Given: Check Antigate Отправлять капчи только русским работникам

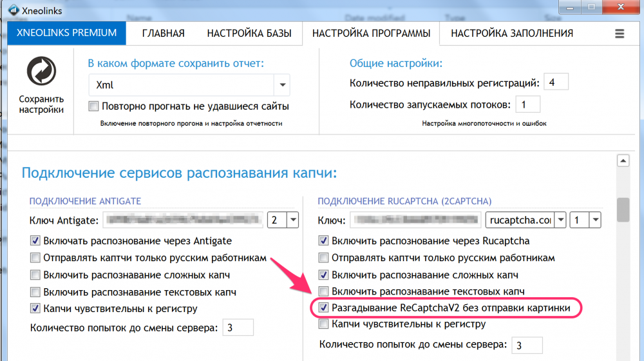Looking at the screenshot, I should tap(35, 258).
